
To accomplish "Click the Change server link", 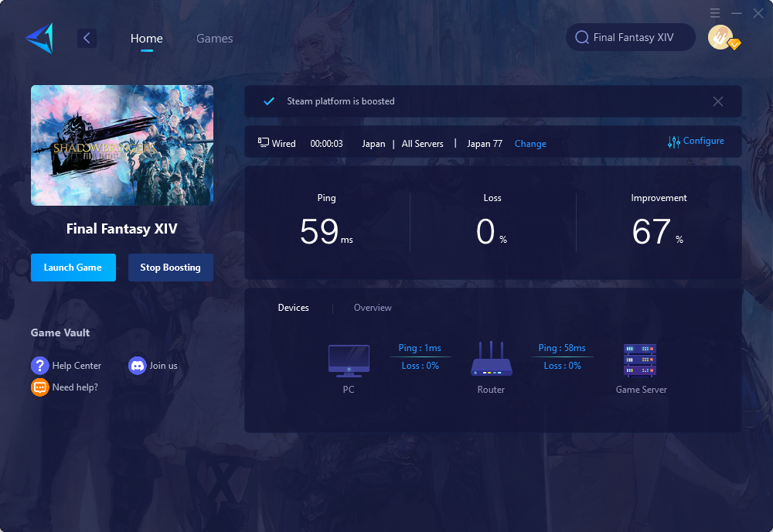I will click(530, 144).
